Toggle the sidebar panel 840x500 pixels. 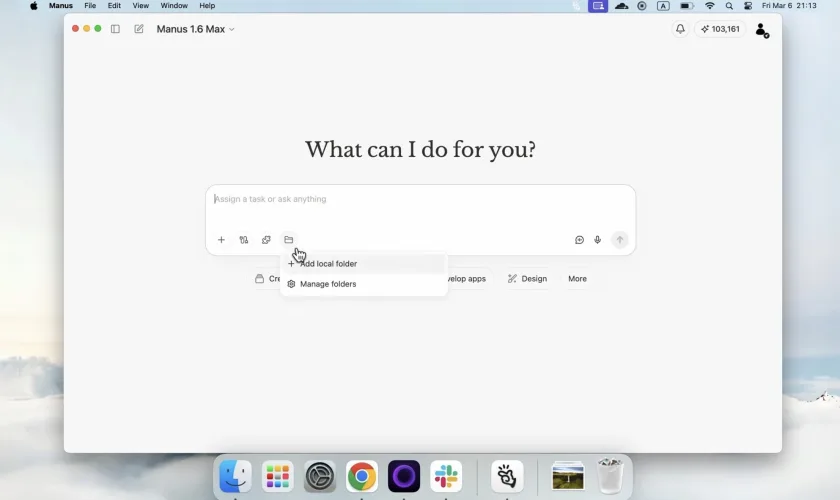(x=115, y=29)
